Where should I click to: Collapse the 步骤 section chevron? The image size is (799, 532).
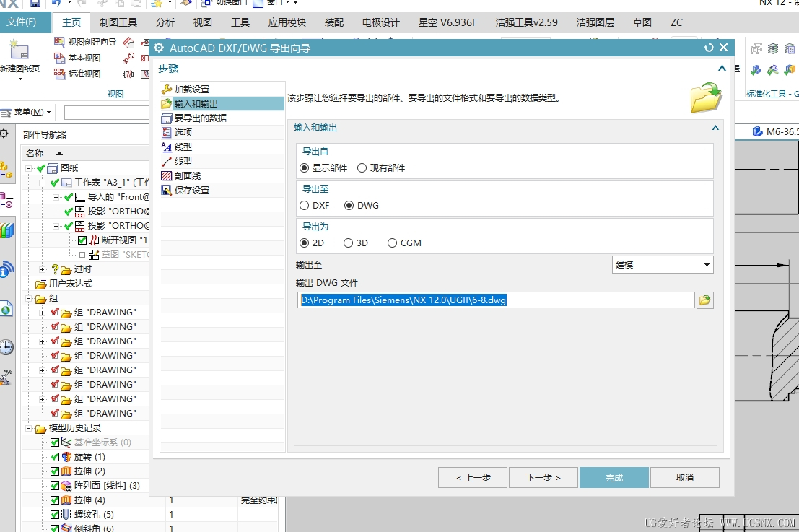coord(722,69)
